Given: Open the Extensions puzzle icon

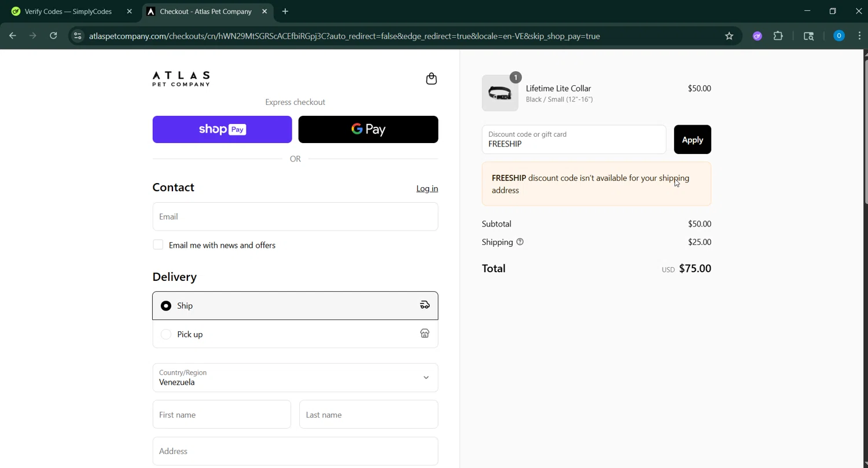Looking at the screenshot, I should point(778,36).
